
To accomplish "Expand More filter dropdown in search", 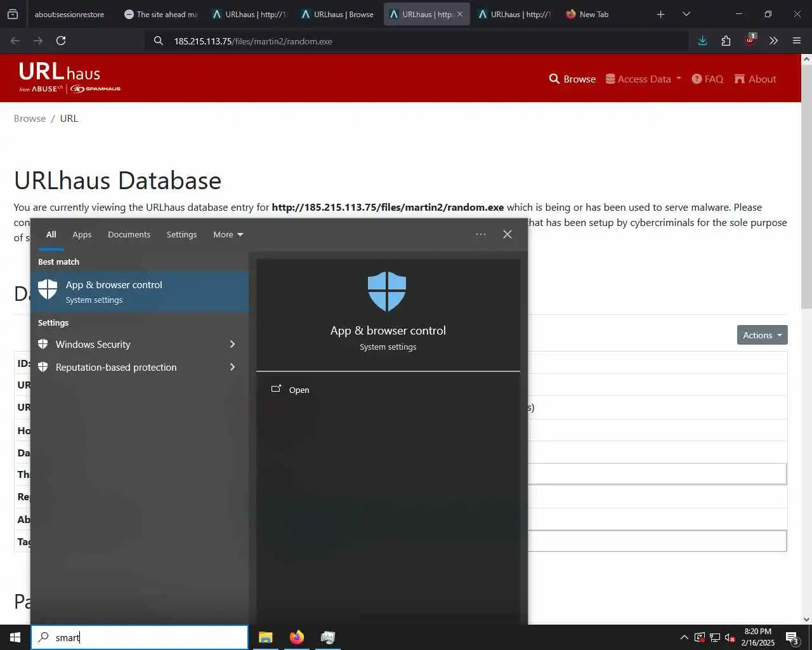I will [x=228, y=234].
